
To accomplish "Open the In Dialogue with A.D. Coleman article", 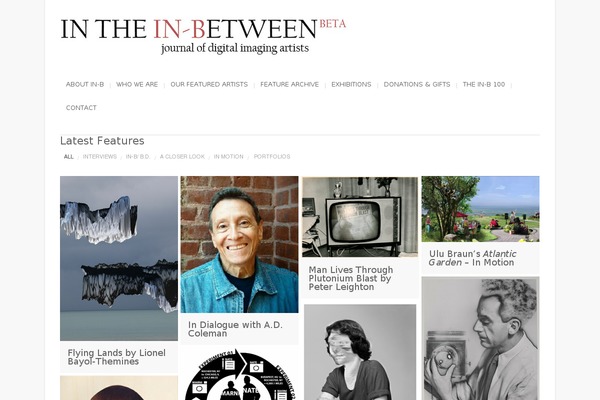I will 235,329.
